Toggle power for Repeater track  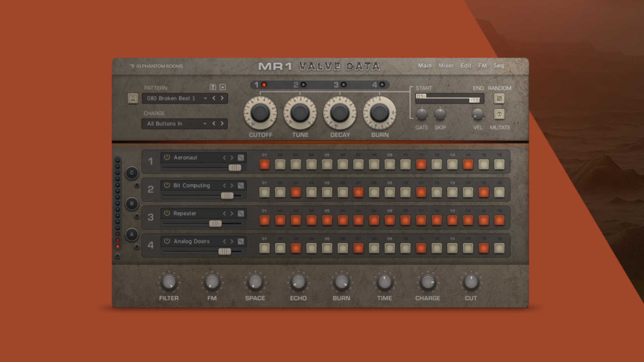point(167,213)
